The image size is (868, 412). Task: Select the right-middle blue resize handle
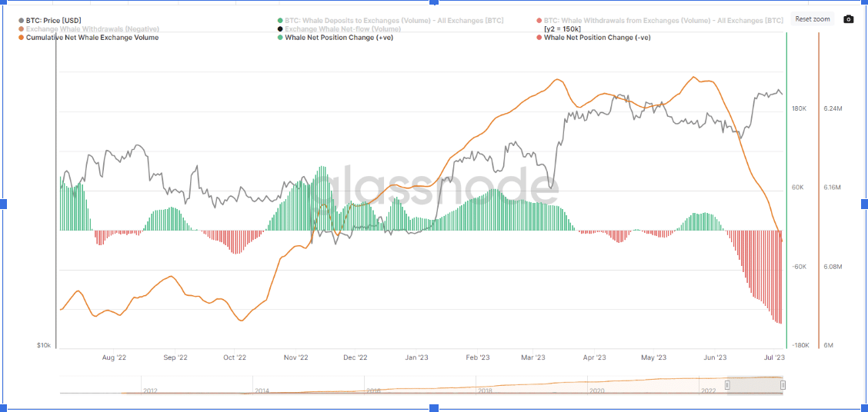tap(865, 204)
